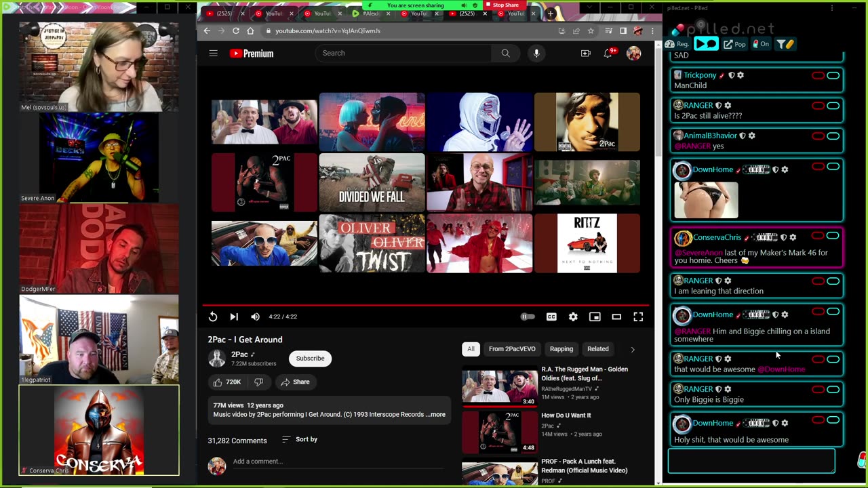The height and width of the screenshot is (488, 868).
Task: Open the Chrome three-dot menu
Action: click(652, 30)
